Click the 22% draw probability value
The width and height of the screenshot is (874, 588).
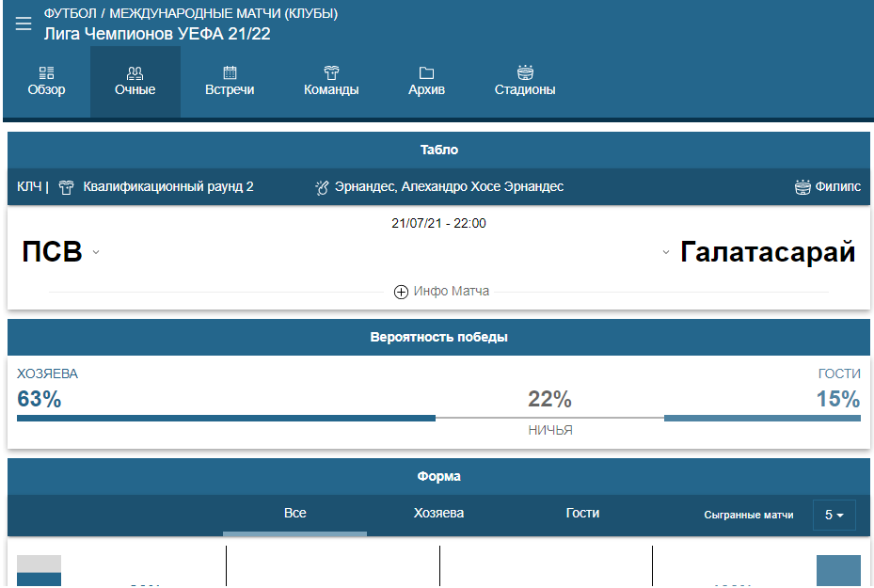[x=549, y=399]
